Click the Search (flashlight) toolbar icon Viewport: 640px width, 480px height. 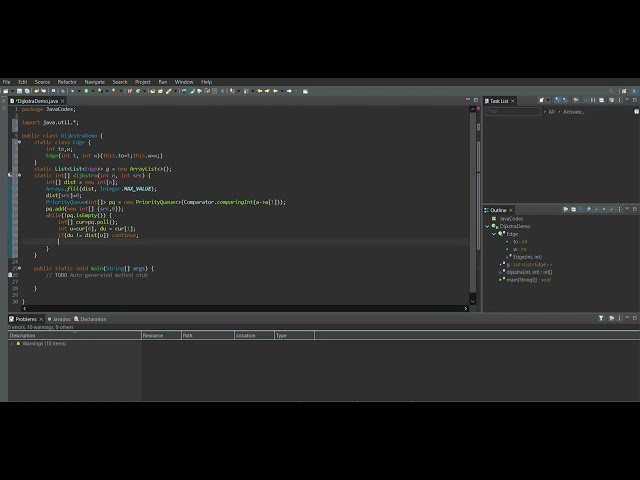coord(169,91)
